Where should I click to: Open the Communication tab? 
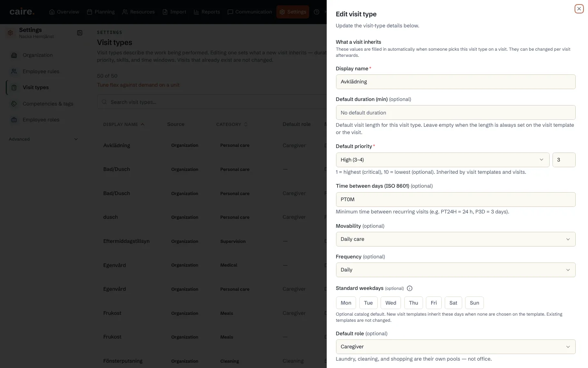click(x=249, y=12)
